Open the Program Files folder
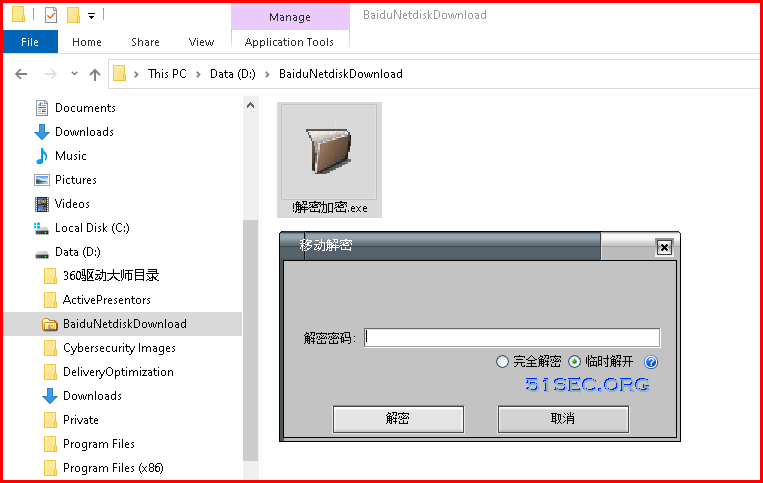Image resolution: width=763 pixels, height=483 pixels. click(x=99, y=444)
